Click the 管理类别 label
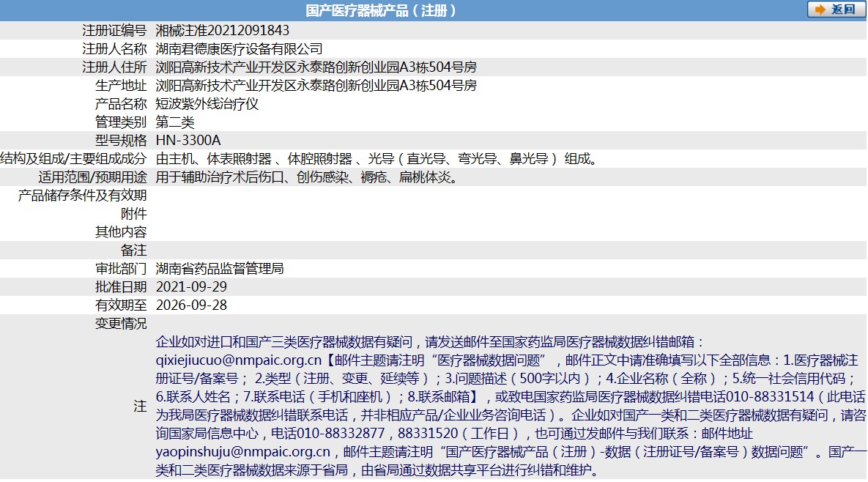868x482 pixels. point(121,122)
